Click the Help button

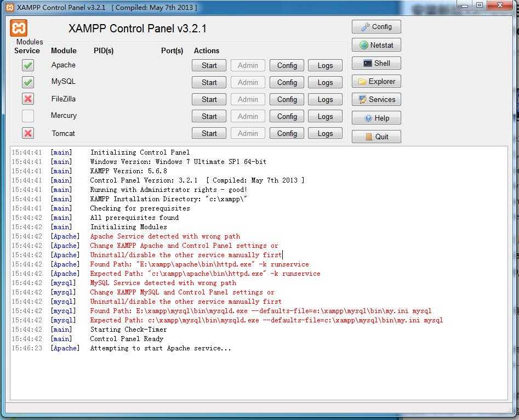click(377, 118)
